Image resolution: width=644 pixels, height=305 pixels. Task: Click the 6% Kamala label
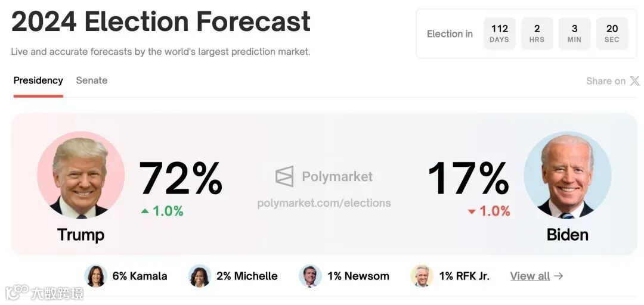pyautogui.click(x=140, y=276)
